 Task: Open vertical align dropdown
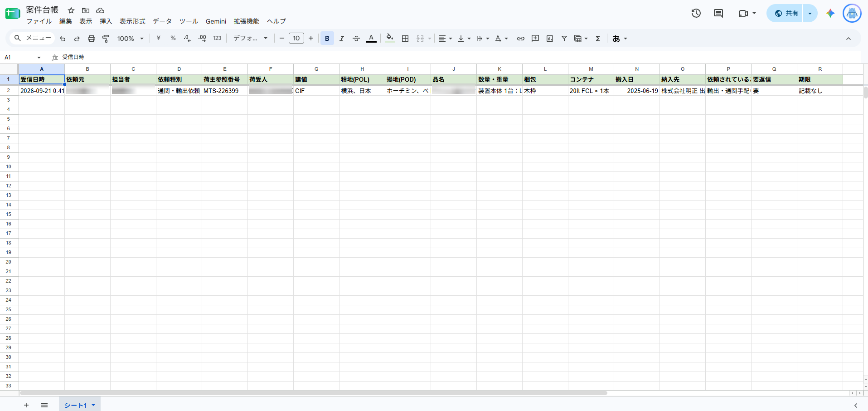pos(464,39)
